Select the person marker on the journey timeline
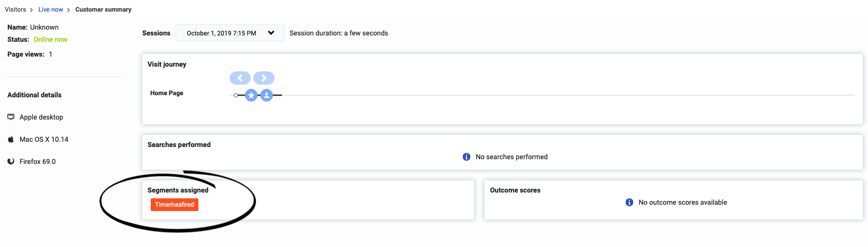Viewport: 868px width, 247px height. click(x=267, y=95)
